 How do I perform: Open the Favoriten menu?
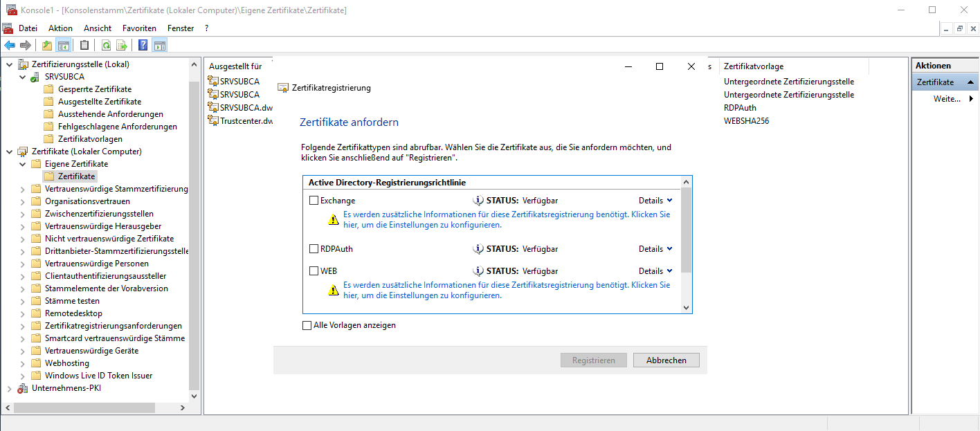[139, 28]
